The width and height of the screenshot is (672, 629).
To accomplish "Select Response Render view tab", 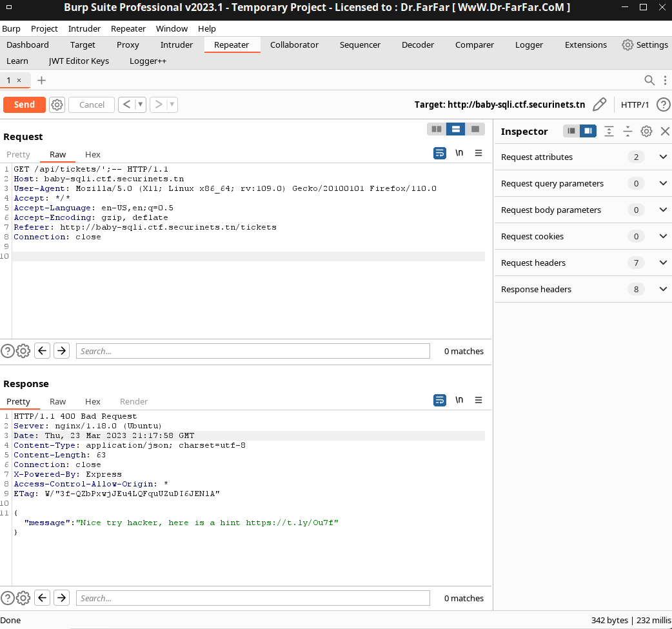I will tap(133, 401).
